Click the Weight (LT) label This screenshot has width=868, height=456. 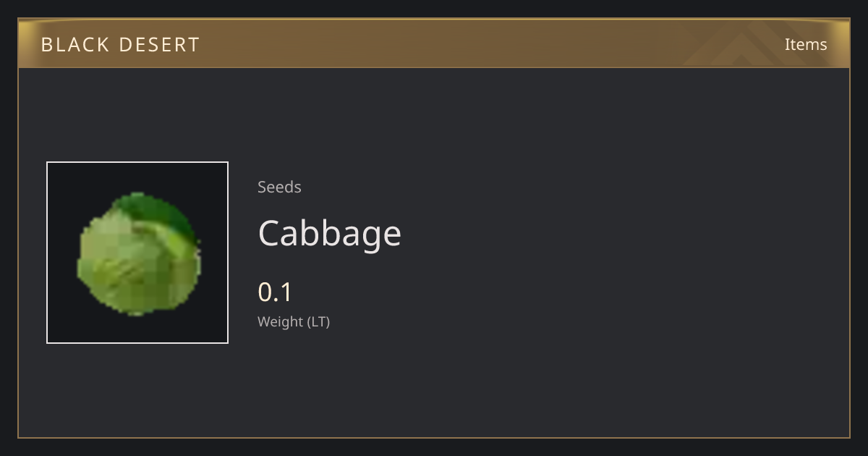pyautogui.click(x=294, y=321)
